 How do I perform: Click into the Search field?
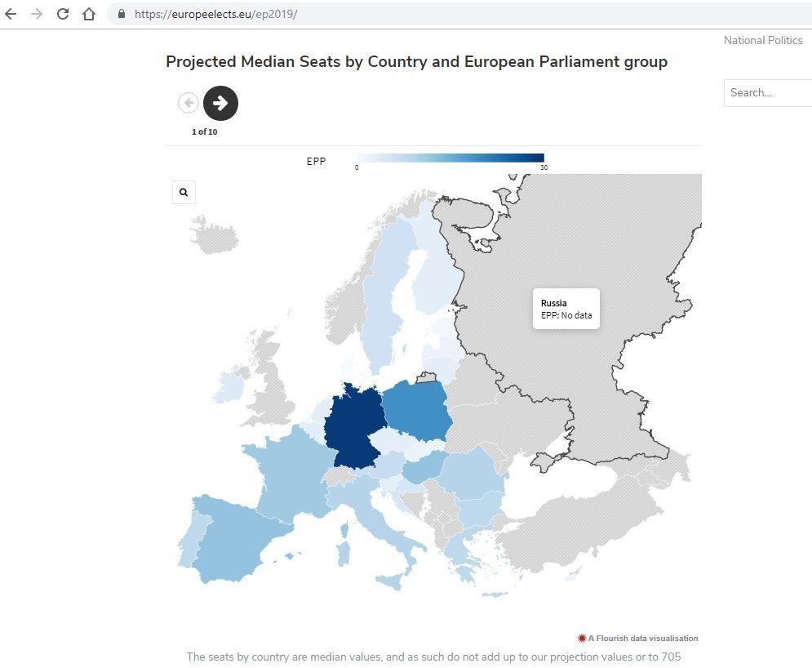(768, 93)
